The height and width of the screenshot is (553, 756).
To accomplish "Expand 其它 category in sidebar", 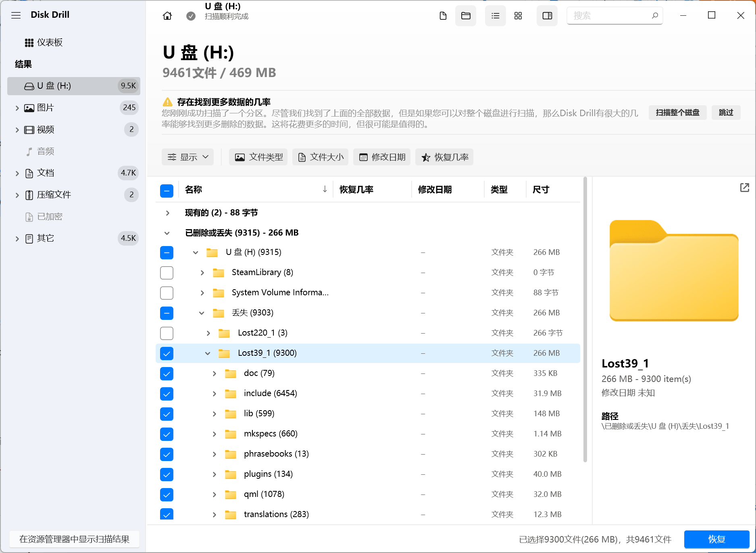I will [17, 238].
